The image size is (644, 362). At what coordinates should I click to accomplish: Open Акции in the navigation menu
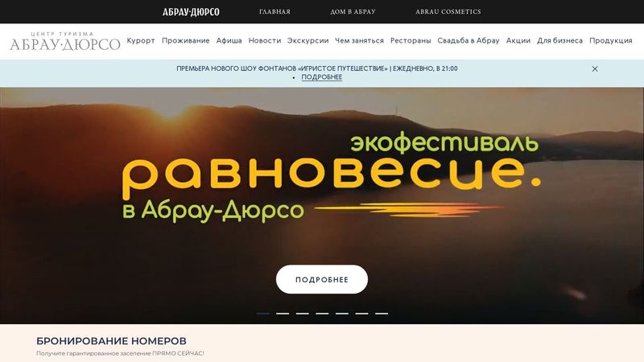(518, 41)
